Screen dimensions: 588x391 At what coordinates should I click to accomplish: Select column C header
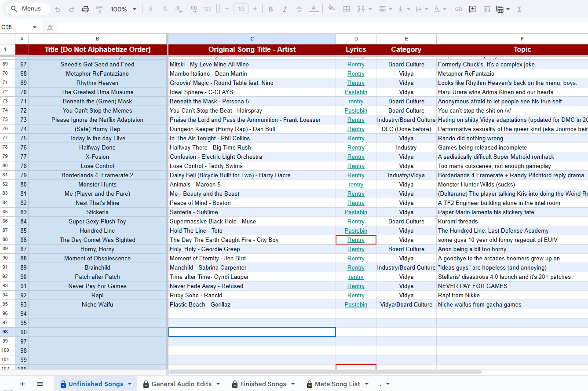[x=252, y=39]
